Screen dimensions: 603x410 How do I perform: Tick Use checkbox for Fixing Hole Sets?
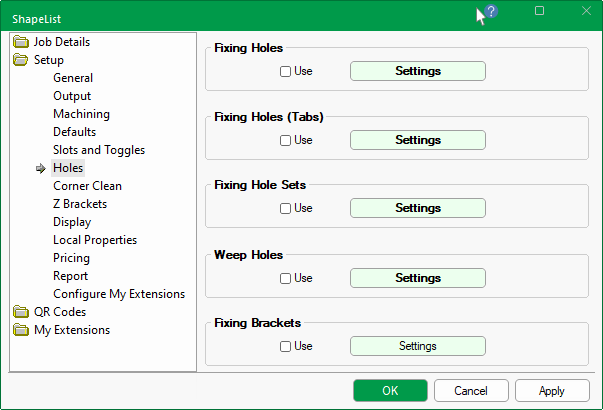pos(286,208)
